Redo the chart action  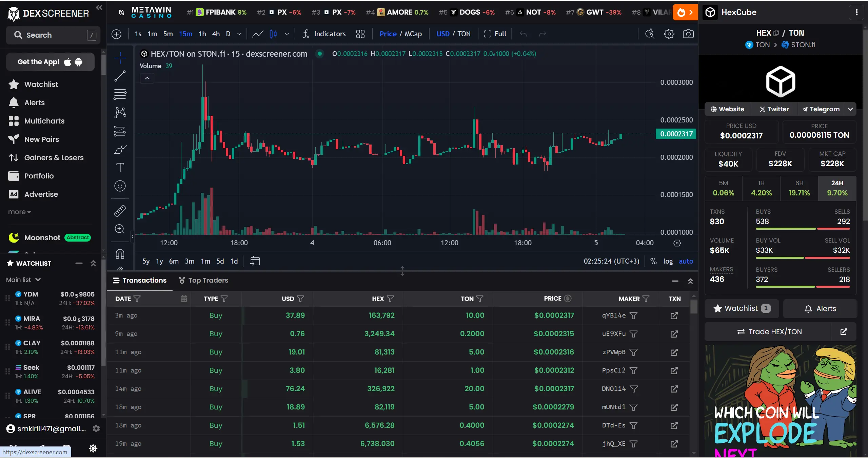point(542,34)
